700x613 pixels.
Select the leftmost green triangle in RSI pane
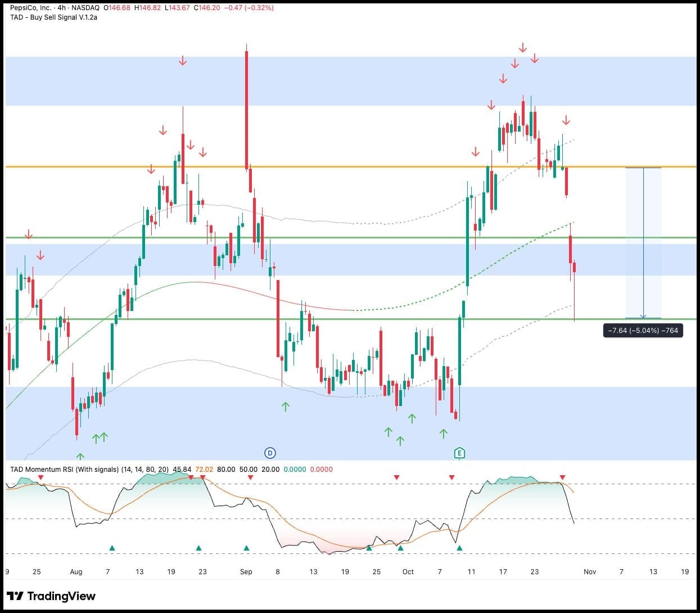pos(112,548)
